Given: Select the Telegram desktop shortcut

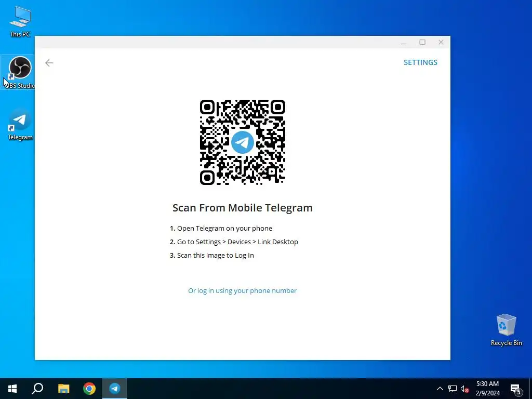Looking at the screenshot, I should (20, 125).
